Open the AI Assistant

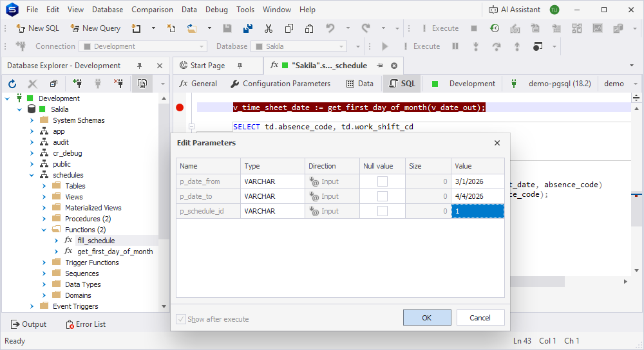[514, 10]
